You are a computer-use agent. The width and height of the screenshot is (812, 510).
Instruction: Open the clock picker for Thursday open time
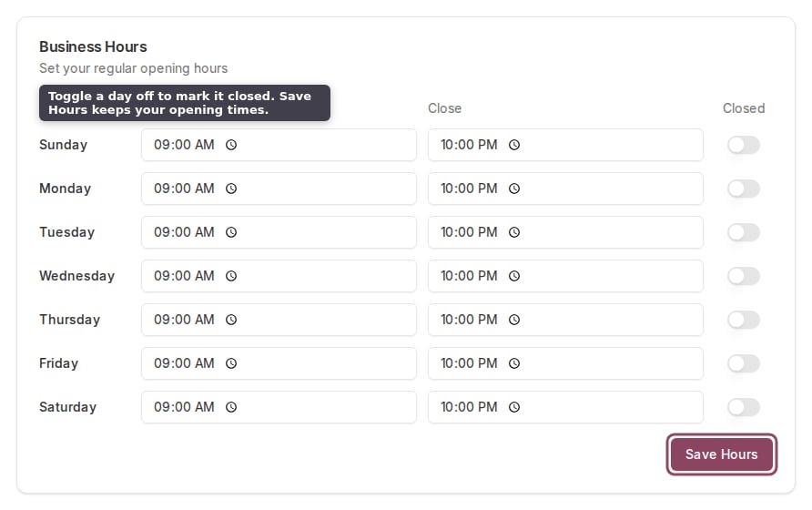pos(231,320)
